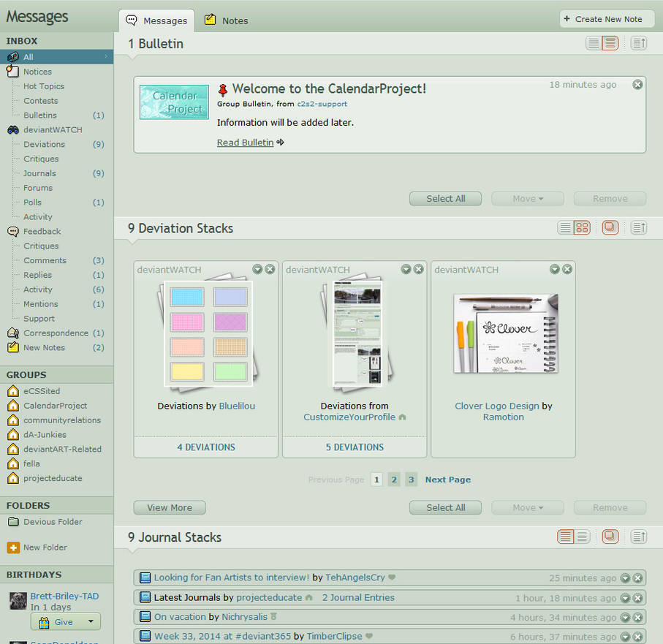Click Select All in Bulletin section

click(x=445, y=199)
